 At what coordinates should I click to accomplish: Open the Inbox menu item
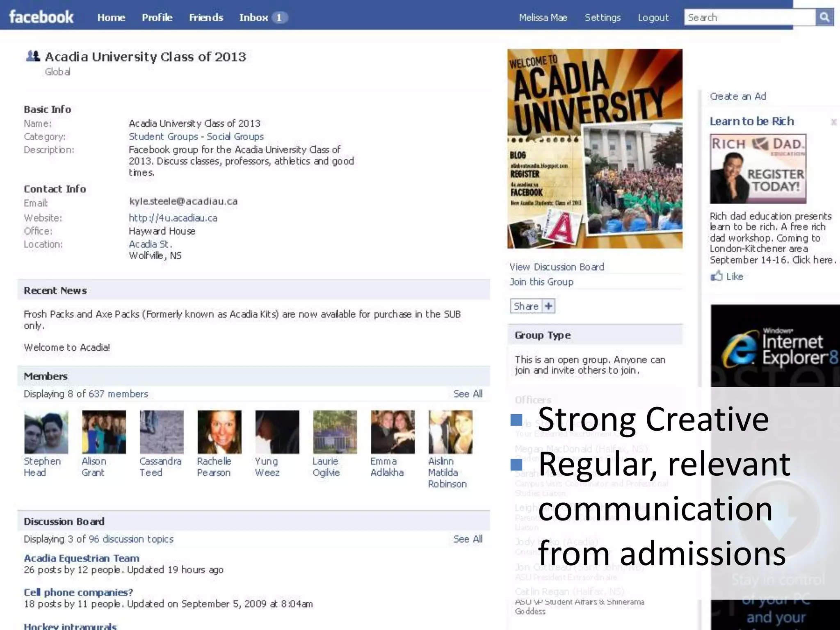[x=253, y=18]
